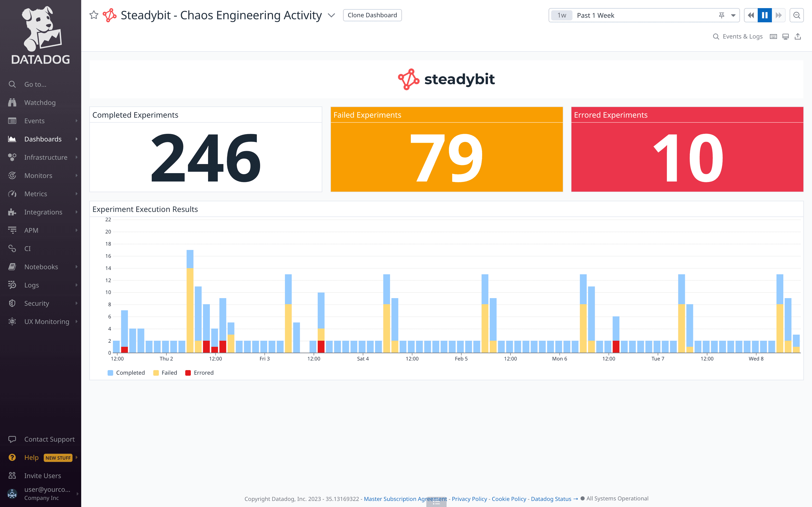812x507 pixels.
Task: Click the pin timeframe icon
Action: [721, 15]
